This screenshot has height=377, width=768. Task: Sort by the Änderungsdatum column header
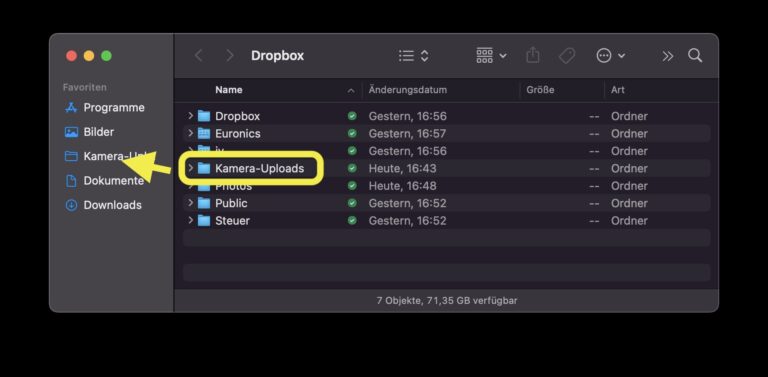(x=408, y=90)
